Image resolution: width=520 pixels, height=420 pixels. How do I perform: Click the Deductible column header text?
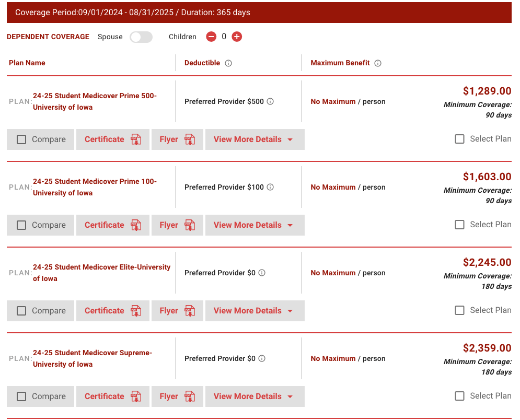click(x=202, y=63)
